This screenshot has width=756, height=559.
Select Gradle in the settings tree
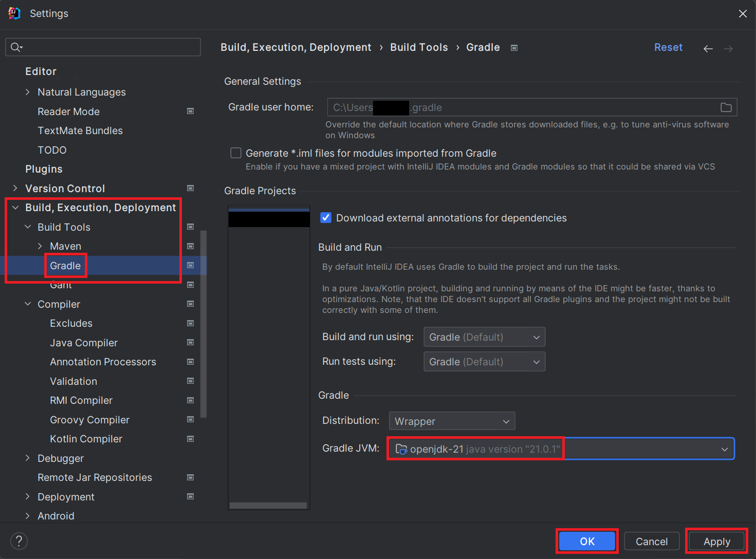tap(65, 266)
